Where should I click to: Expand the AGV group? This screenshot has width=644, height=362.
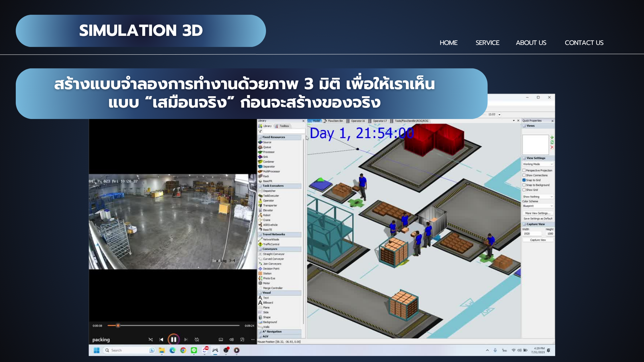click(260, 337)
